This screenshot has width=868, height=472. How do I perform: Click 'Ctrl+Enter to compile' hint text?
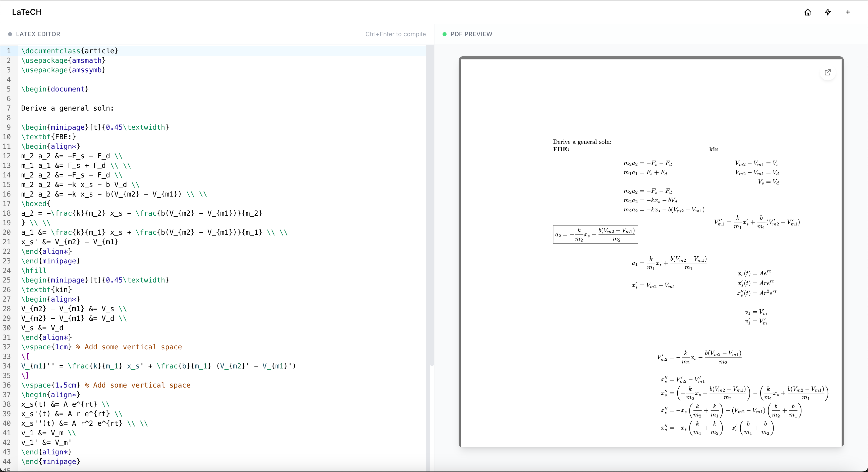(x=395, y=34)
